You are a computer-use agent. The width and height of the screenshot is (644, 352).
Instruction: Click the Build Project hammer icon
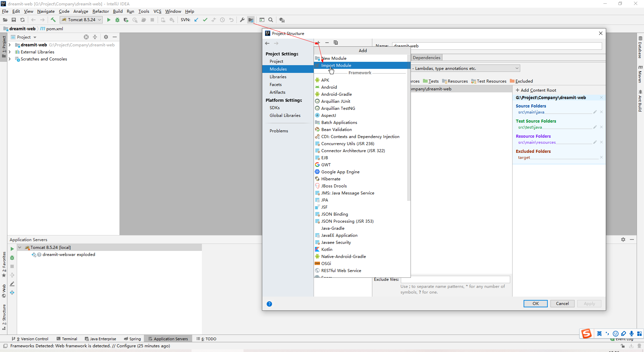click(x=53, y=20)
